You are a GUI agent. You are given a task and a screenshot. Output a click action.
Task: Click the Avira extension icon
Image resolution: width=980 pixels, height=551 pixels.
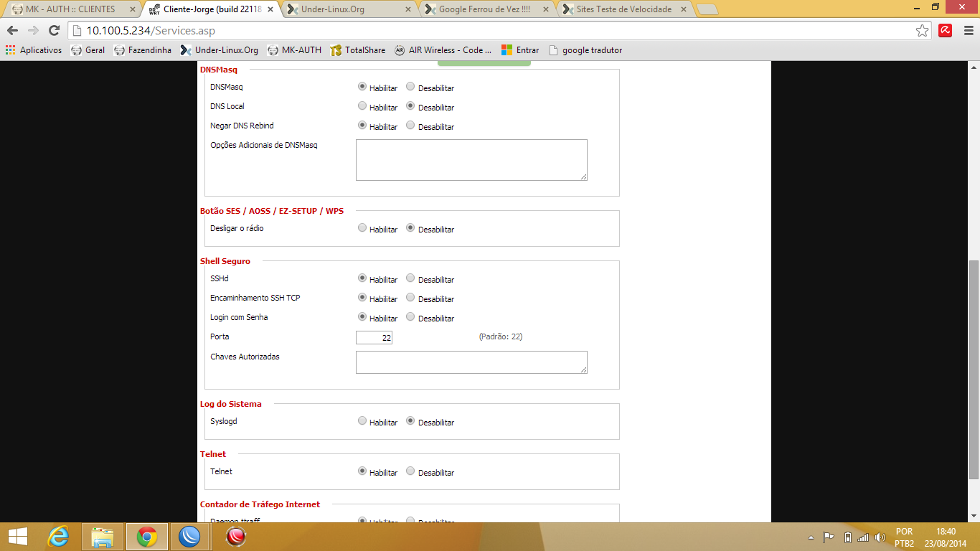946,30
